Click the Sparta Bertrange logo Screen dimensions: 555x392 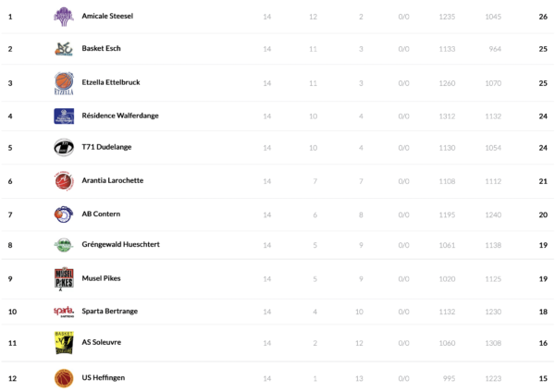(64, 312)
